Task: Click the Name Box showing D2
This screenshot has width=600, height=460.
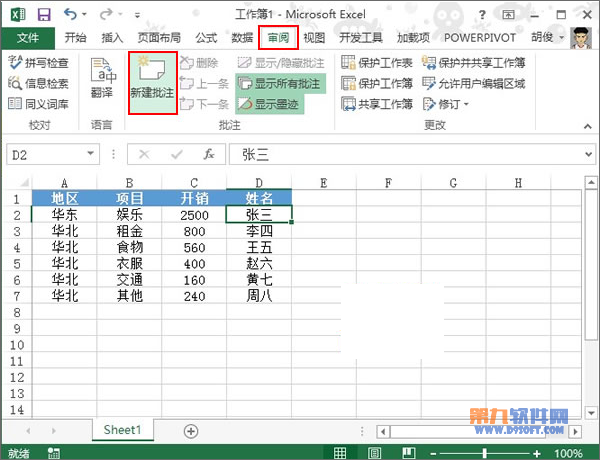Action: click(46, 154)
